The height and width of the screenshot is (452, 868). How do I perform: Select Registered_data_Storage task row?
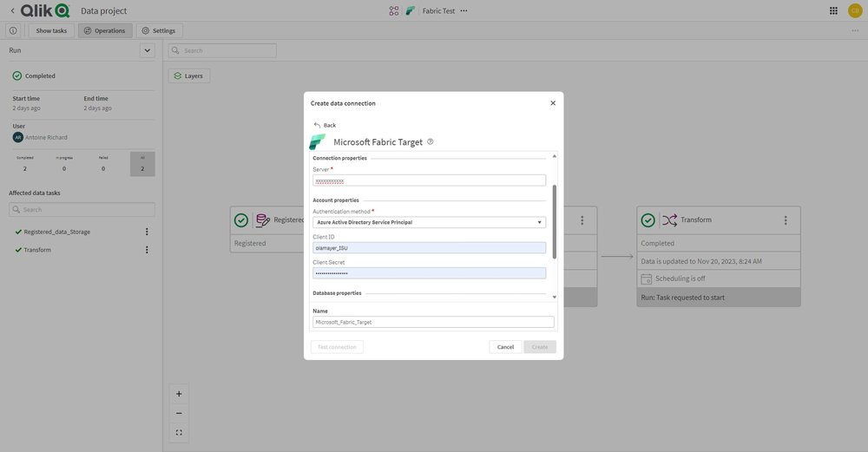[82, 232]
